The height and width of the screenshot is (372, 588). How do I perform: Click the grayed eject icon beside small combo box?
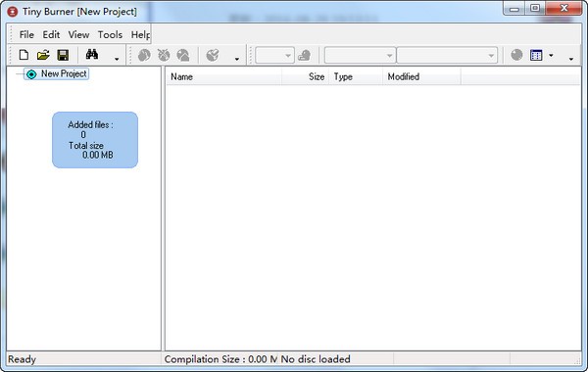click(304, 56)
